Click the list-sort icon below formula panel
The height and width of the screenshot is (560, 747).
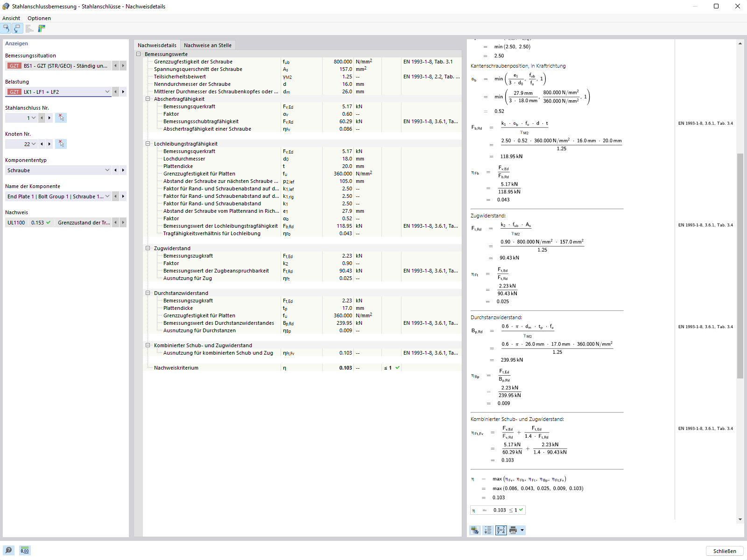(x=488, y=530)
